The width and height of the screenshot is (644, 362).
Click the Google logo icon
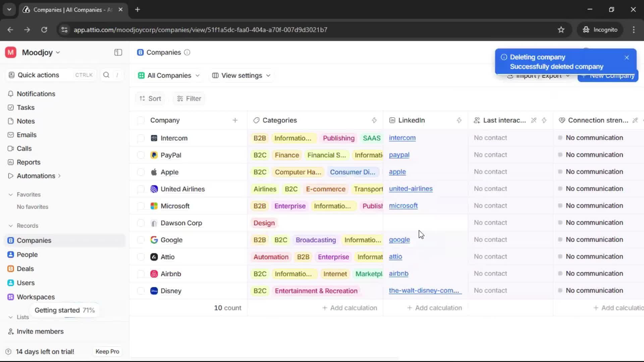[x=154, y=240]
